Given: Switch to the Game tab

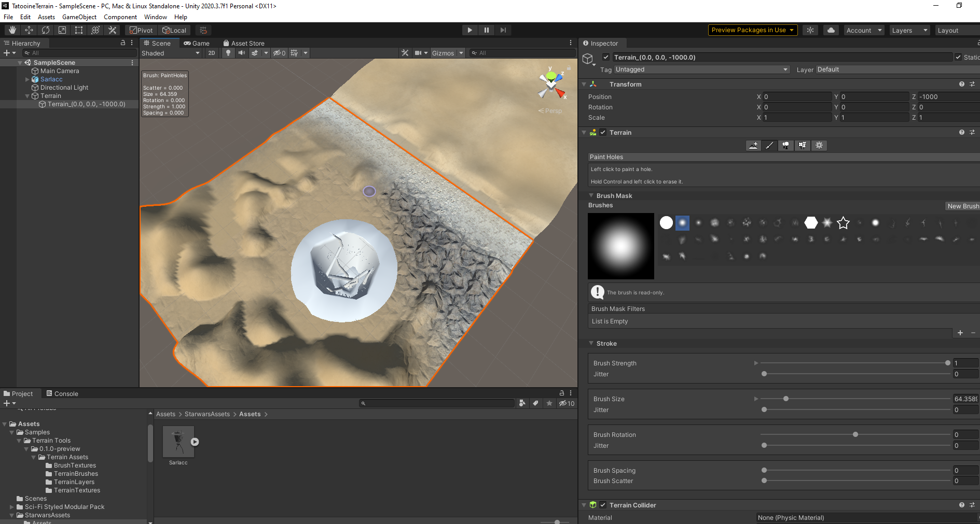Looking at the screenshot, I should 197,44.
